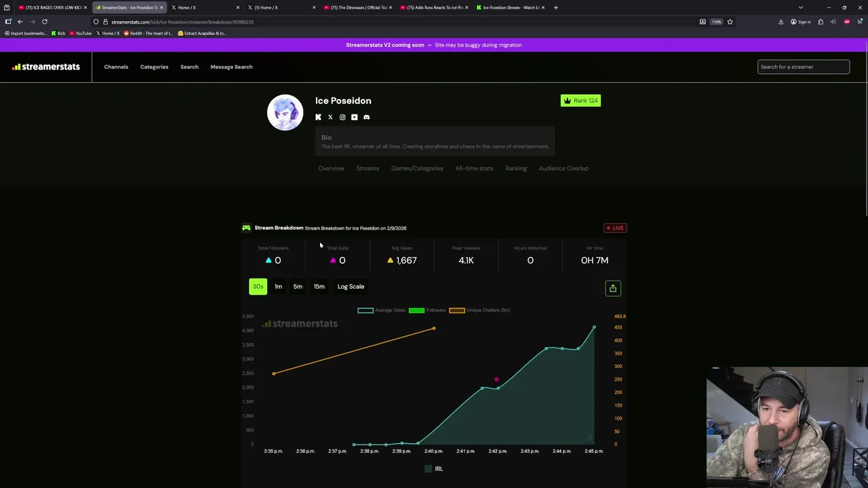Toggle Followers legend series
The image size is (868, 488).
(427, 310)
